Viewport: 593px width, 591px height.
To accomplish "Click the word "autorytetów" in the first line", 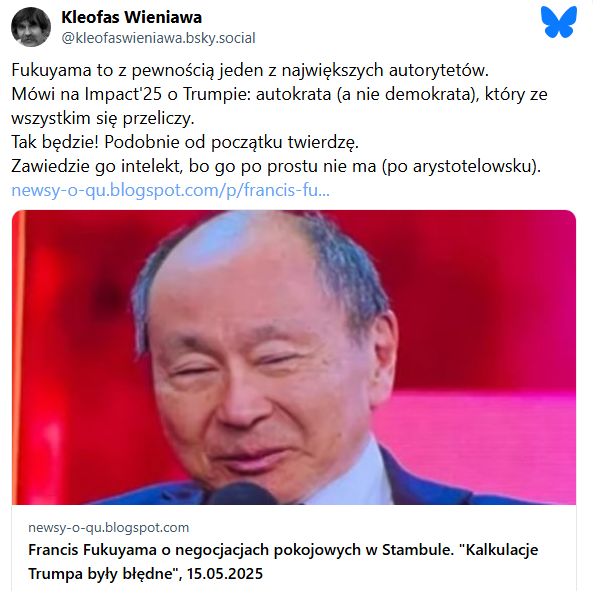I will (439, 70).
